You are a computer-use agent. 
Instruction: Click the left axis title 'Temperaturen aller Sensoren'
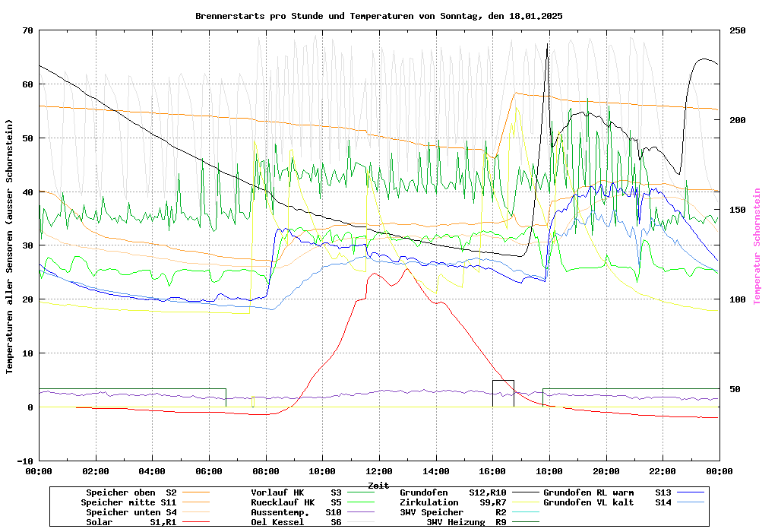10,246
